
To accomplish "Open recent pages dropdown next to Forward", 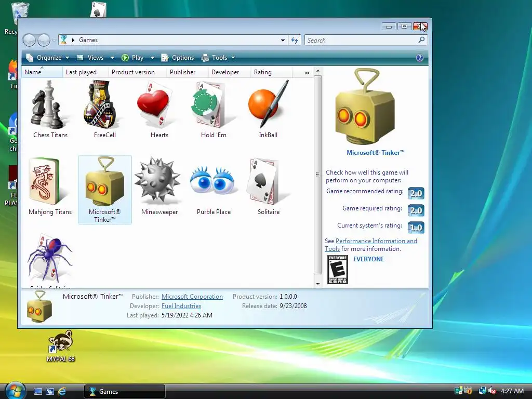I will 54,40.
